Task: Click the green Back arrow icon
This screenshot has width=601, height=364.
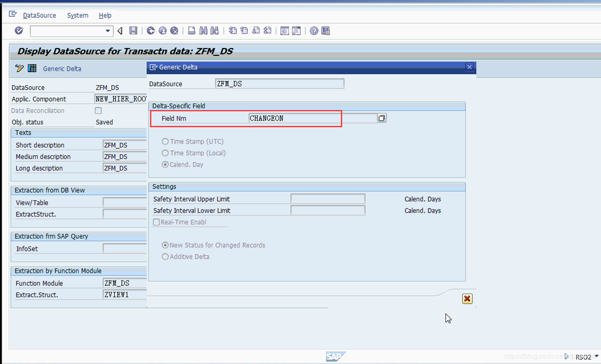Action: (150, 31)
